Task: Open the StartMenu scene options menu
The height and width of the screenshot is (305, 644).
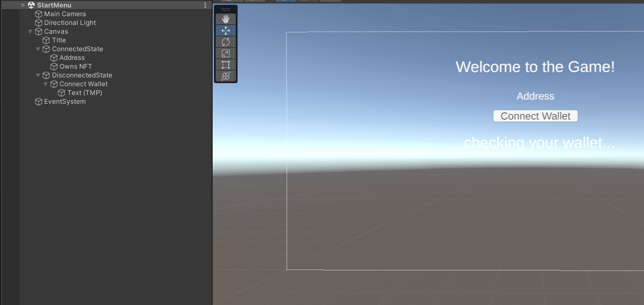Action: click(x=204, y=5)
